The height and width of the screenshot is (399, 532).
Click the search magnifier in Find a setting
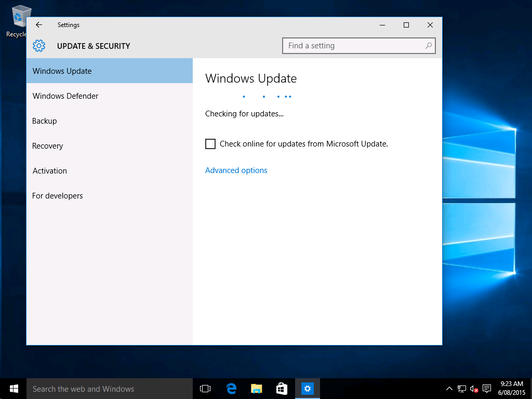[429, 46]
